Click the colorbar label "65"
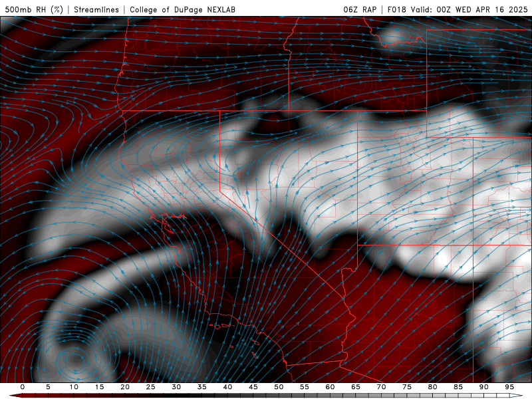The width and height of the screenshot is (532, 399). click(356, 387)
